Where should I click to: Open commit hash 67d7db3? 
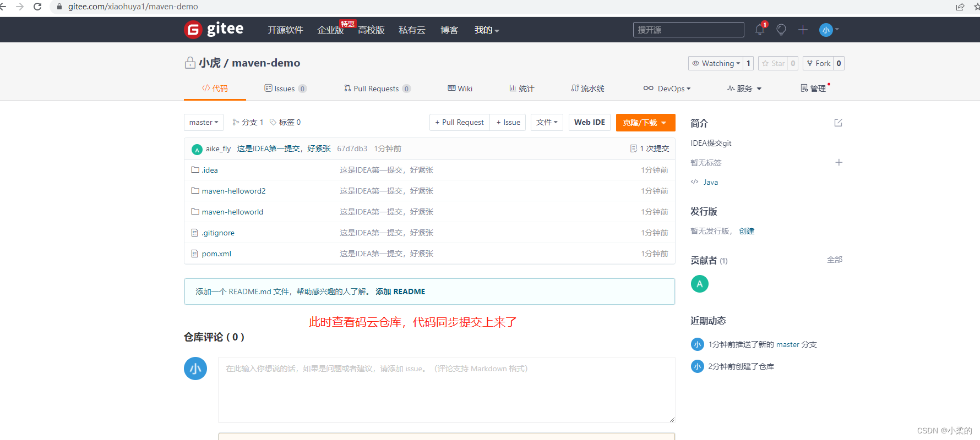point(352,148)
